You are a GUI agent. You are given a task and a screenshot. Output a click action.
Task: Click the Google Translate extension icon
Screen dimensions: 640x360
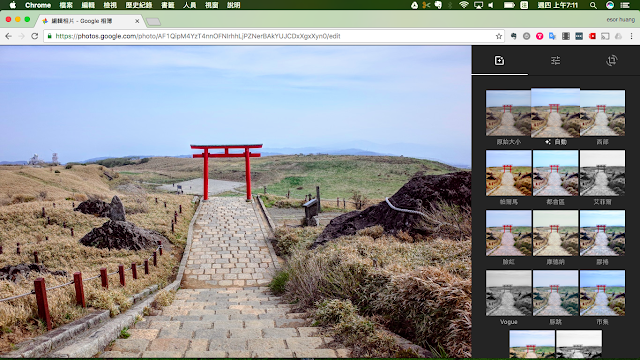(552, 36)
